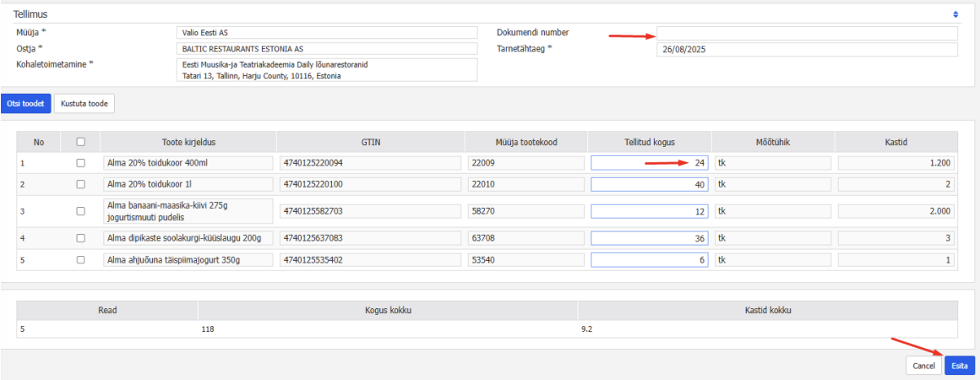Collapse the Tellimus panel expander arrow
The height and width of the screenshot is (380, 980).
955,14
